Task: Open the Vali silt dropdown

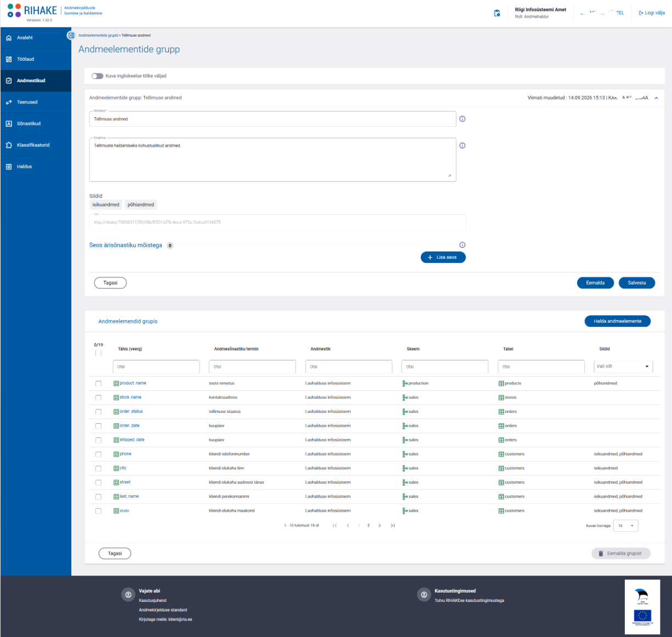Action: (x=623, y=367)
